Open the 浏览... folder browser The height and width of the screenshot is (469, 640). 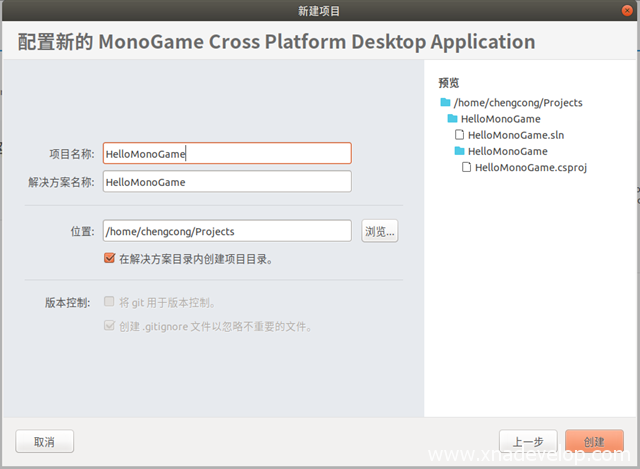379,231
